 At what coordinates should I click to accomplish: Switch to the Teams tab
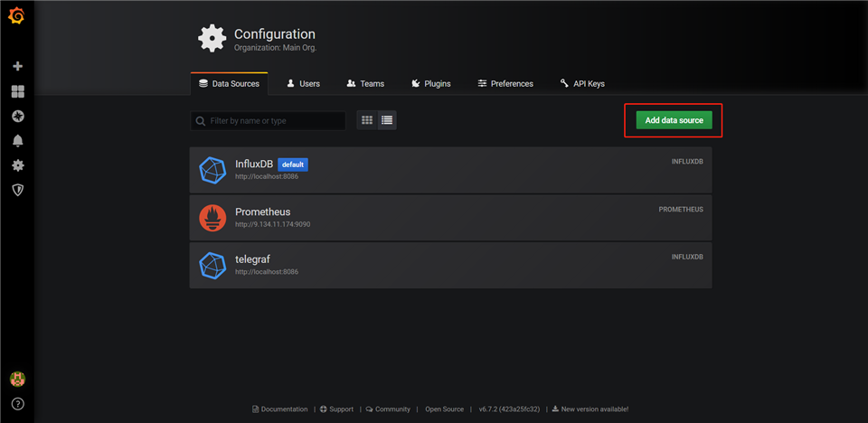(365, 83)
